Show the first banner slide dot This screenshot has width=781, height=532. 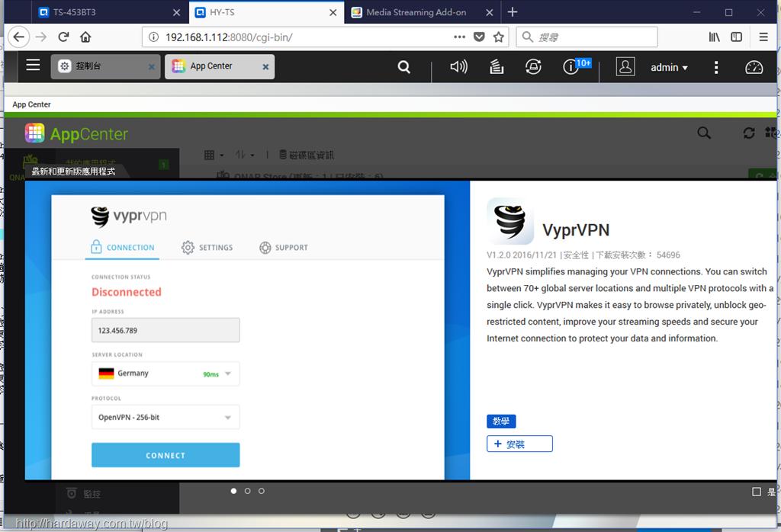tap(233, 491)
